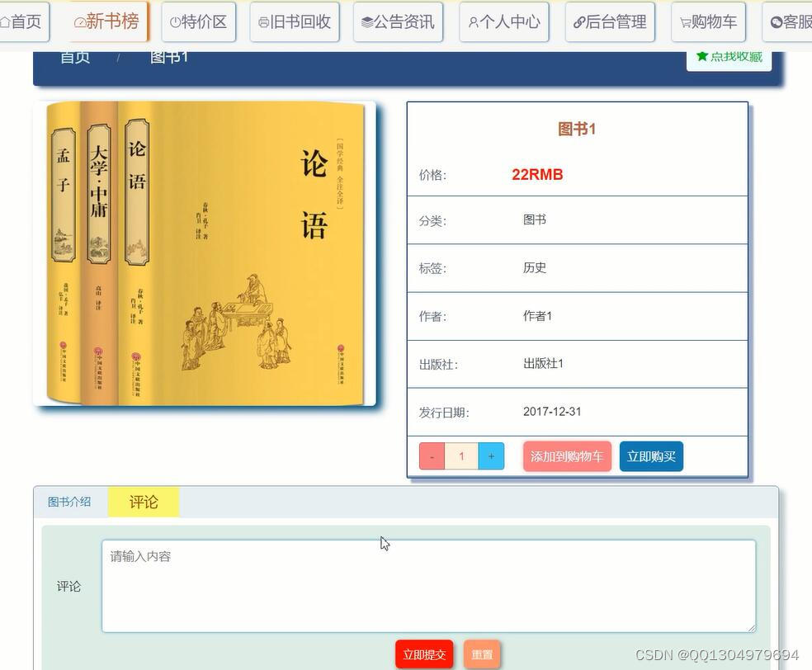
Task: Click the clock icon beside 特价区
Action: (175, 22)
